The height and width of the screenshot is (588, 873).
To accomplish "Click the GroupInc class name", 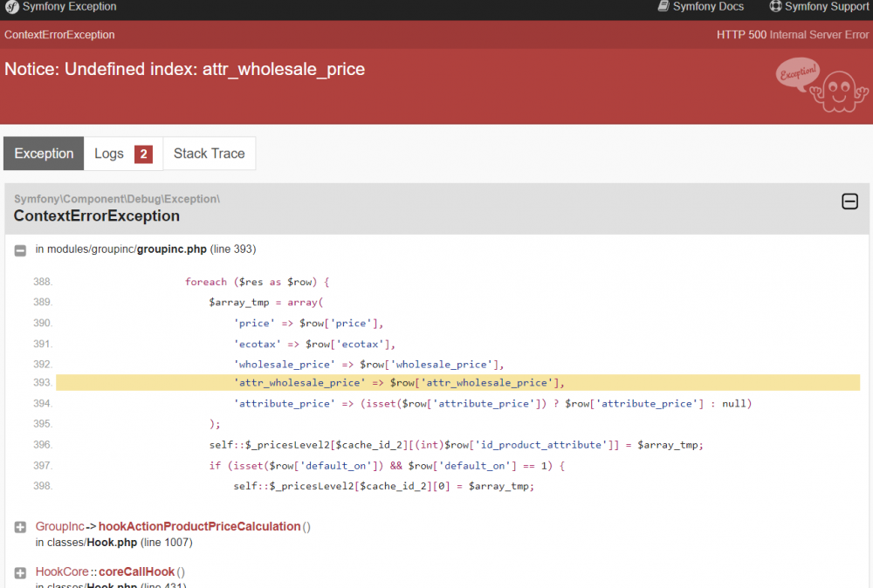I will point(59,526).
